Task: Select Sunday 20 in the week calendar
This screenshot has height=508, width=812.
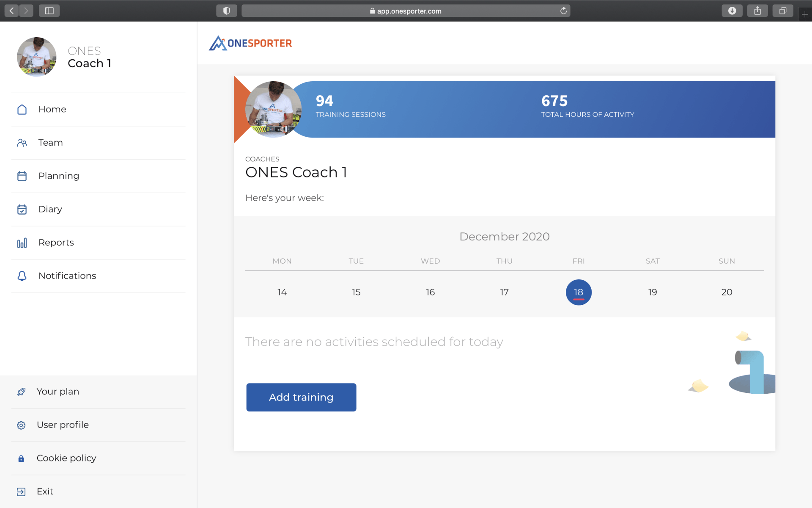Action: pyautogui.click(x=727, y=292)
